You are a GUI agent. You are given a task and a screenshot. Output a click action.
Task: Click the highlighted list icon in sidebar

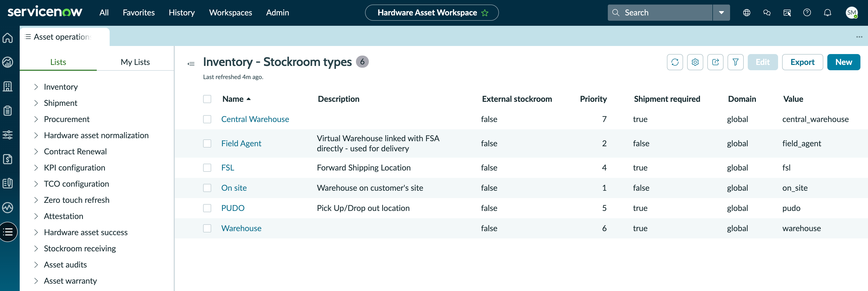8,232
